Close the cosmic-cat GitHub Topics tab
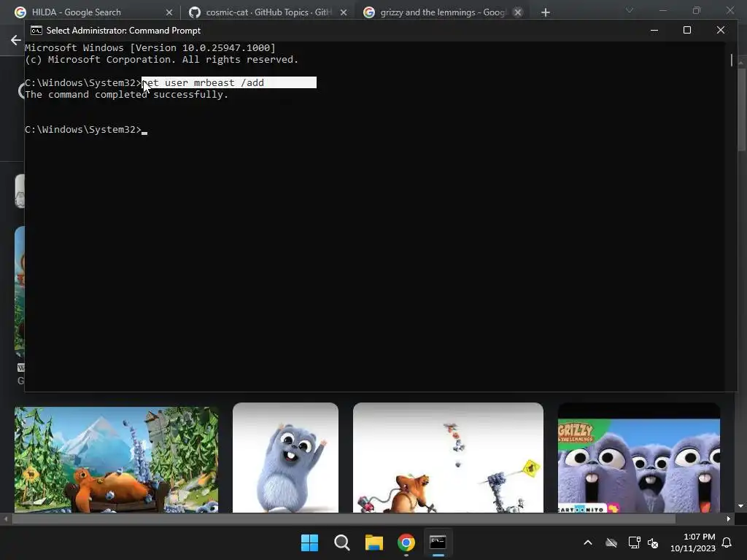 [x=344, y=12]
